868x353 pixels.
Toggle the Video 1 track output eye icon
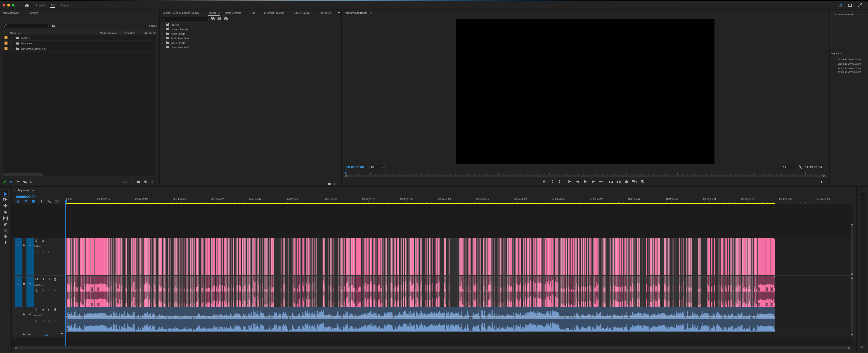pos(43,241)
